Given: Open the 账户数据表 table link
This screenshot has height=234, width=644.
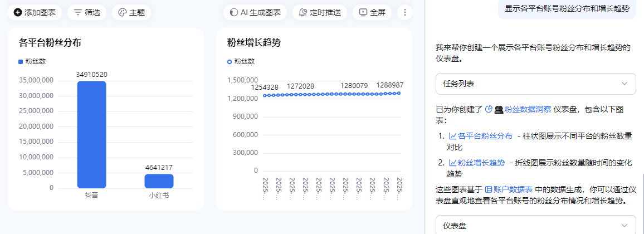Looking at the screenshot, I should (x=509, y=189).
